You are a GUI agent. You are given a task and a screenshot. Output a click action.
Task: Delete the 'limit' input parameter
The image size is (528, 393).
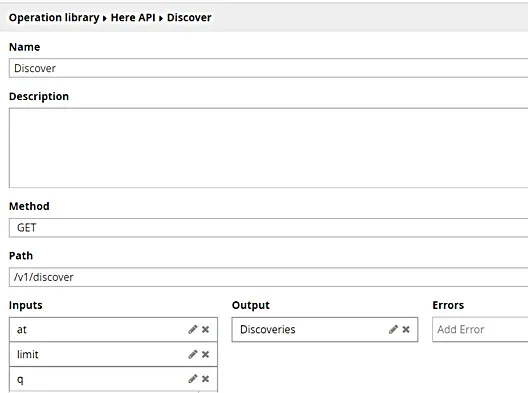tap(205, 354)
